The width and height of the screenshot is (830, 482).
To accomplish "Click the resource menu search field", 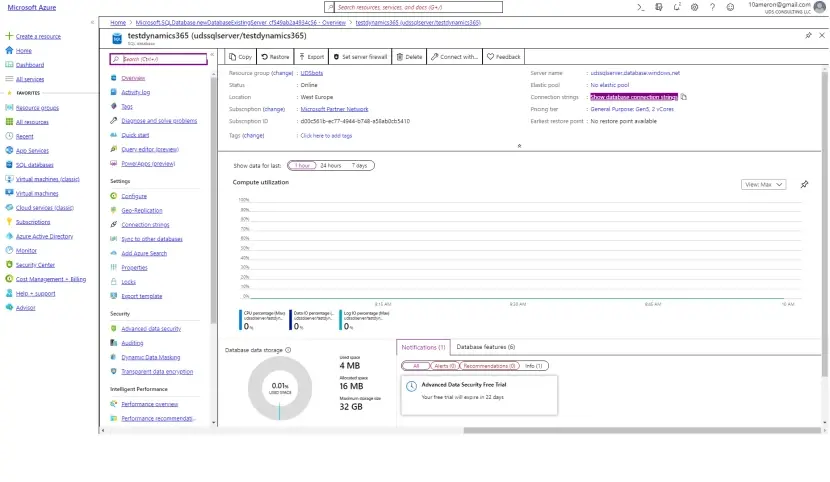I will click(x=158, y=59).
